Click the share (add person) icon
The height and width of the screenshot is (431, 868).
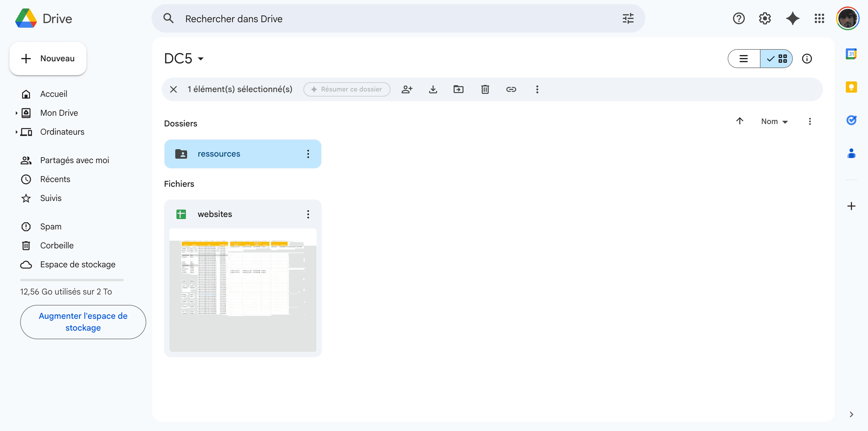pos(407,89)
